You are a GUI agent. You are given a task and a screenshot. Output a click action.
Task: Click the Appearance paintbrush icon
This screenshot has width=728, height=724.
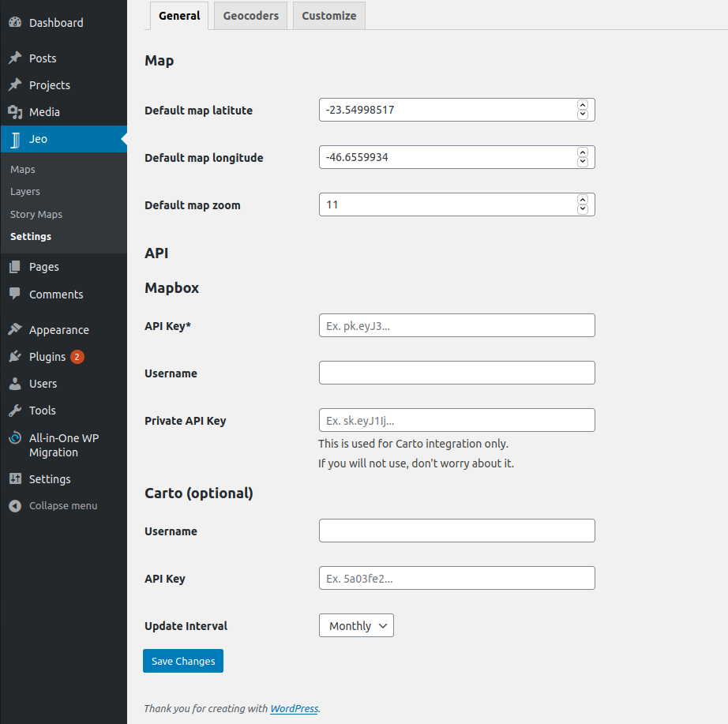coord(15,329)
